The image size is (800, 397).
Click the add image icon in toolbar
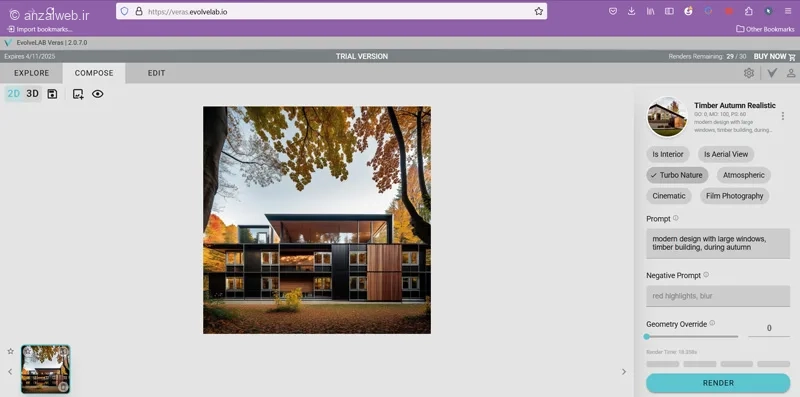click(x=78, y=94)
